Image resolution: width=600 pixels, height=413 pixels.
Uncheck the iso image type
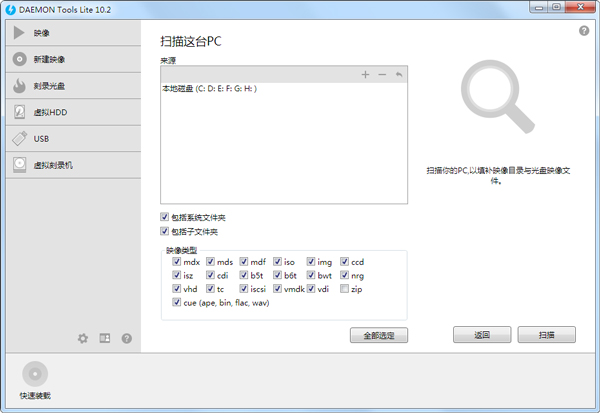(277, 261)
